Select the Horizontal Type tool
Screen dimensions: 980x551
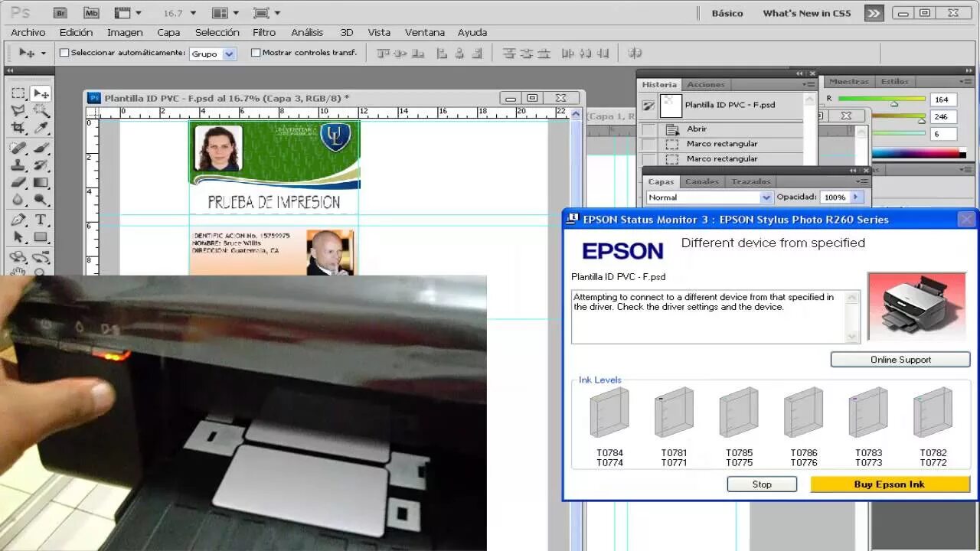coord(41,220)
